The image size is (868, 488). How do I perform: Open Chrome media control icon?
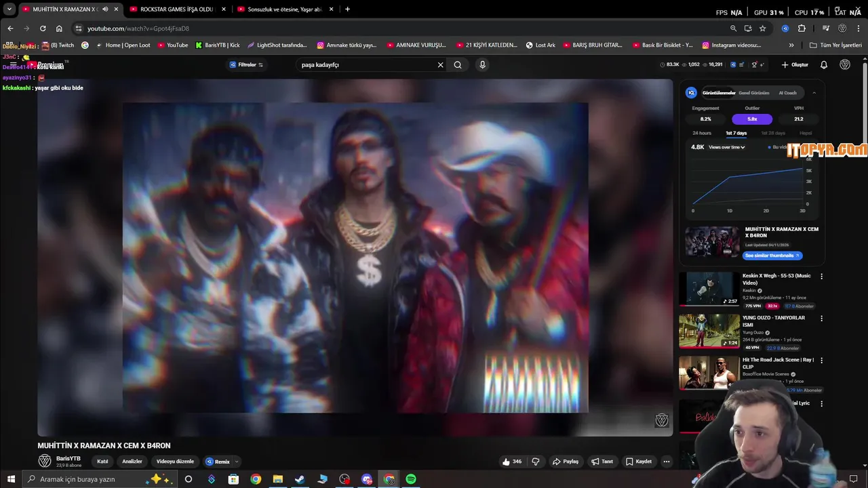coord(826,28)
